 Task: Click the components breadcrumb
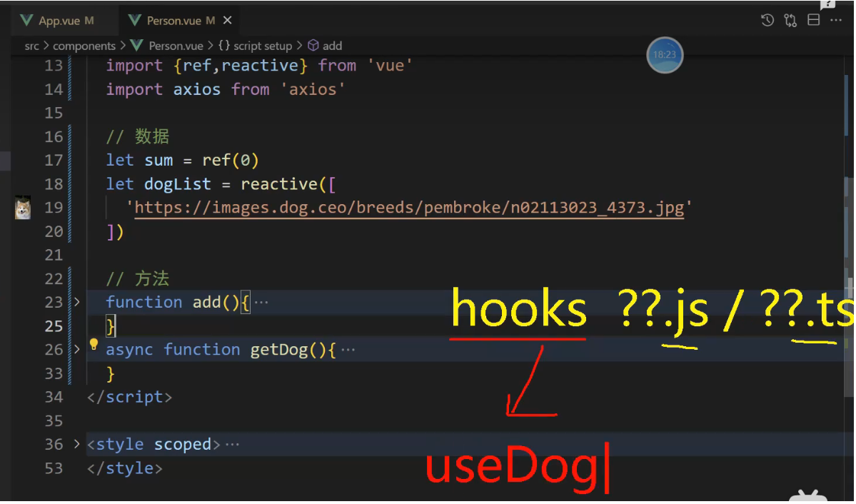click(x=84, y=46)
